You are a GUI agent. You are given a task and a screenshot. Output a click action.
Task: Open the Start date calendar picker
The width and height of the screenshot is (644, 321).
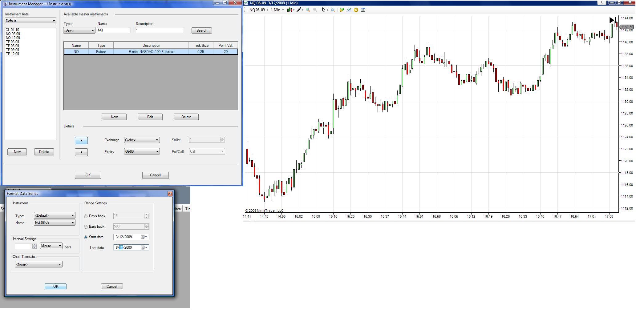144,237
